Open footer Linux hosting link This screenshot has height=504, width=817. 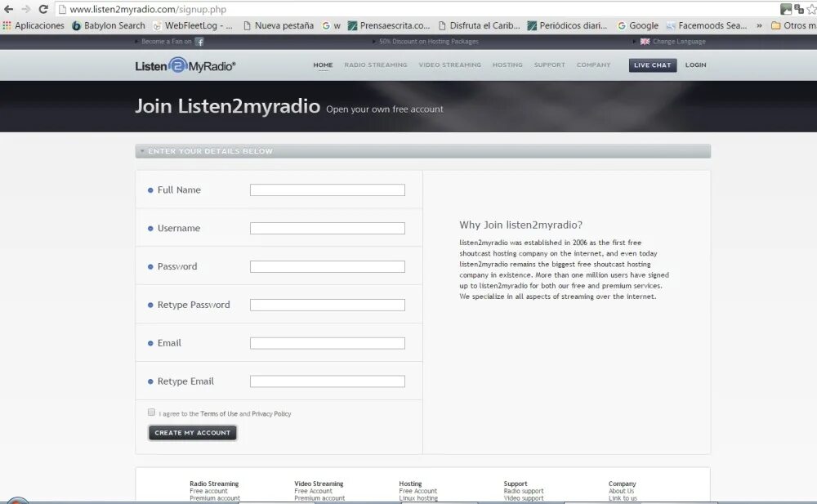pyautogui.click(x=418, y=498)
